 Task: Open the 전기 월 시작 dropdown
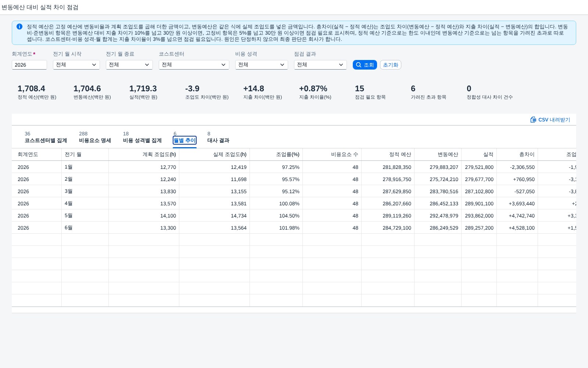click(x=76, y=65)
